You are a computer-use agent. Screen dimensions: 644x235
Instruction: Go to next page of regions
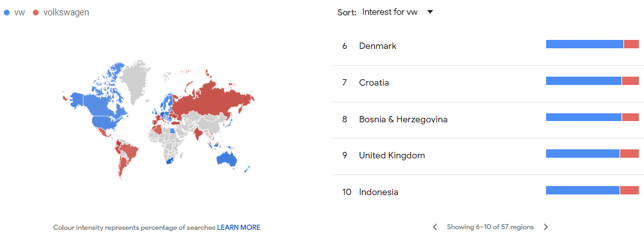click(546, 227)
